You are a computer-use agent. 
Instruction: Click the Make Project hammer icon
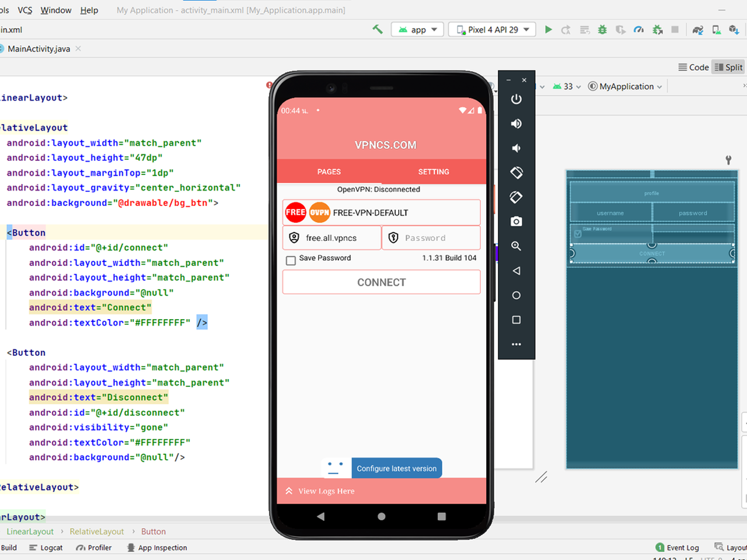[378, 29]
